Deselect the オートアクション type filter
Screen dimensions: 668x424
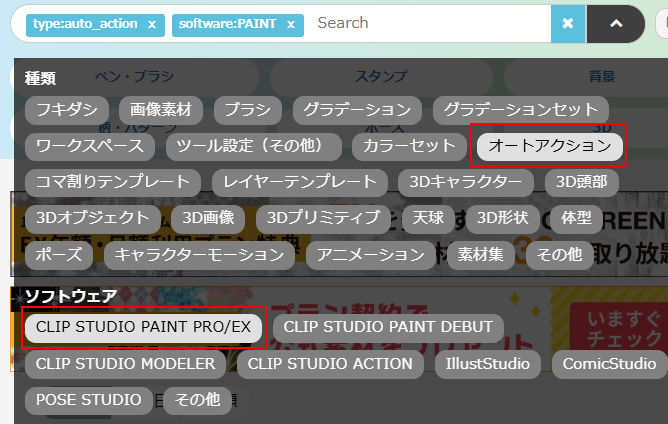[x=550, y=146]
